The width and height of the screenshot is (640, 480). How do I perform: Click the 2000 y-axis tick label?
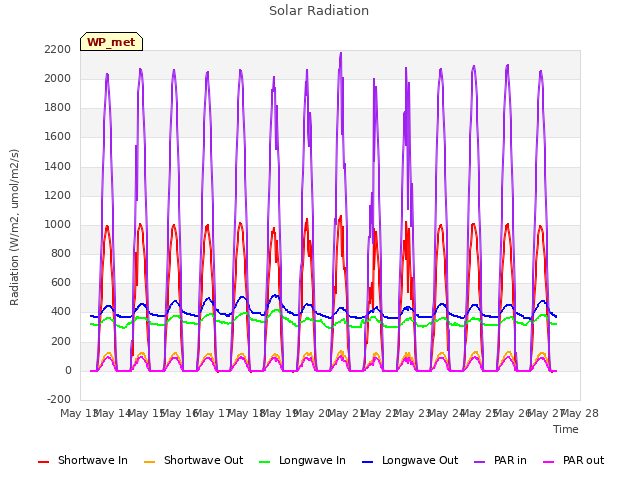click(58, 79)
